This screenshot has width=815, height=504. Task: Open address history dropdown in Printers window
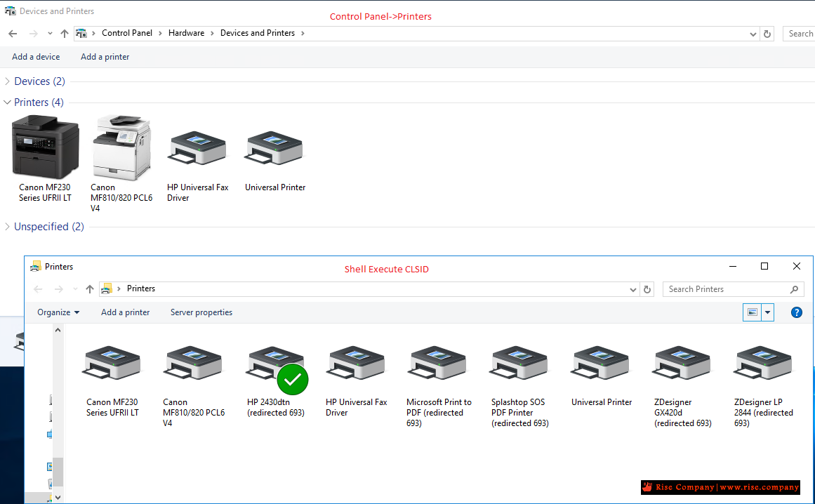633,289
